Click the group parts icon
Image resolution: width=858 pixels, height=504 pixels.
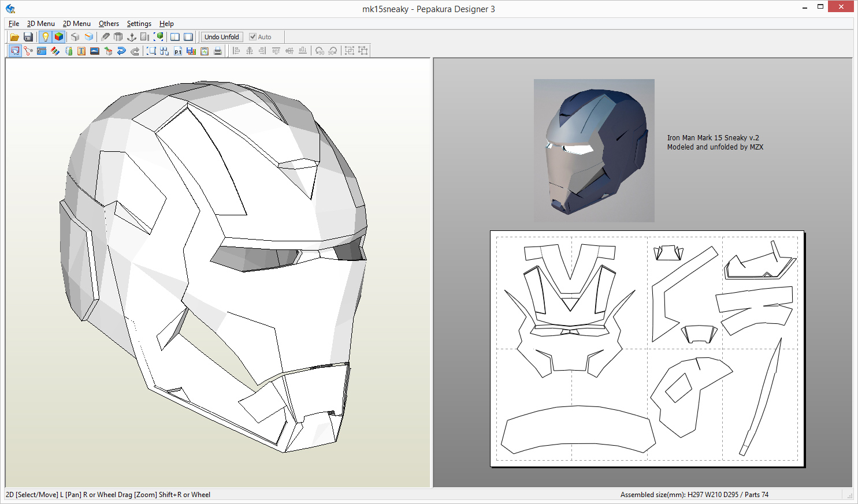click(x=350, y=51)
